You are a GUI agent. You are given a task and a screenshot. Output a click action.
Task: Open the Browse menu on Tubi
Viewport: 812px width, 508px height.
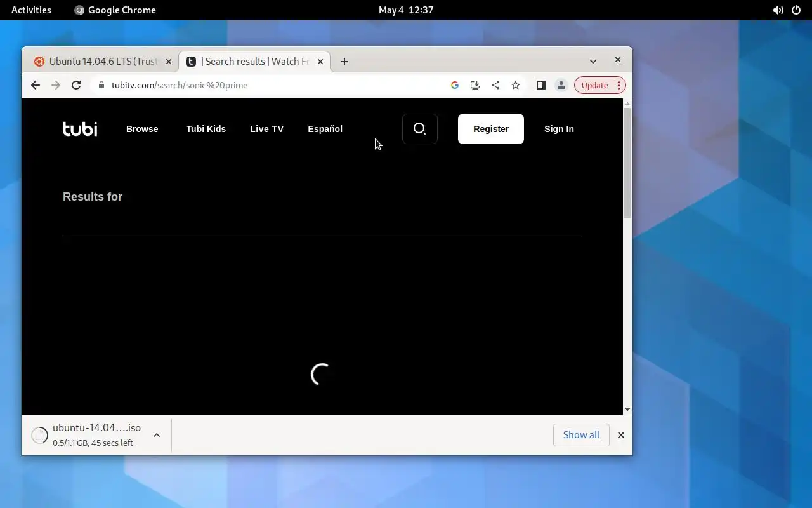click(142, 129)
